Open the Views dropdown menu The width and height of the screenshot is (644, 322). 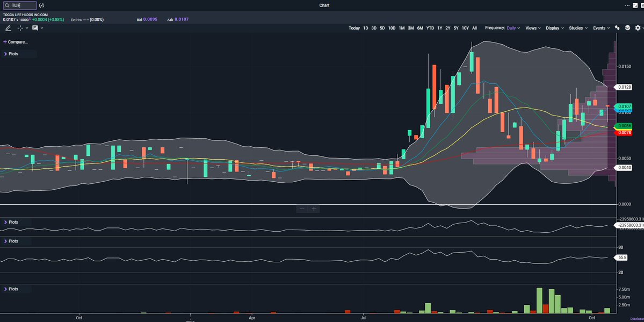tap(533, 28)
